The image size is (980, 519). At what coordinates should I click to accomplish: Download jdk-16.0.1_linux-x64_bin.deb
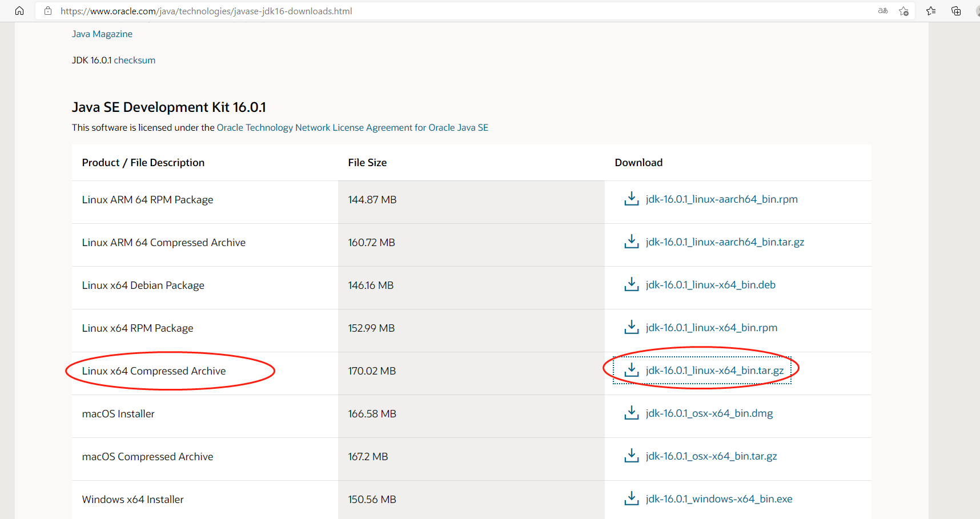click(x=710, y=284)
